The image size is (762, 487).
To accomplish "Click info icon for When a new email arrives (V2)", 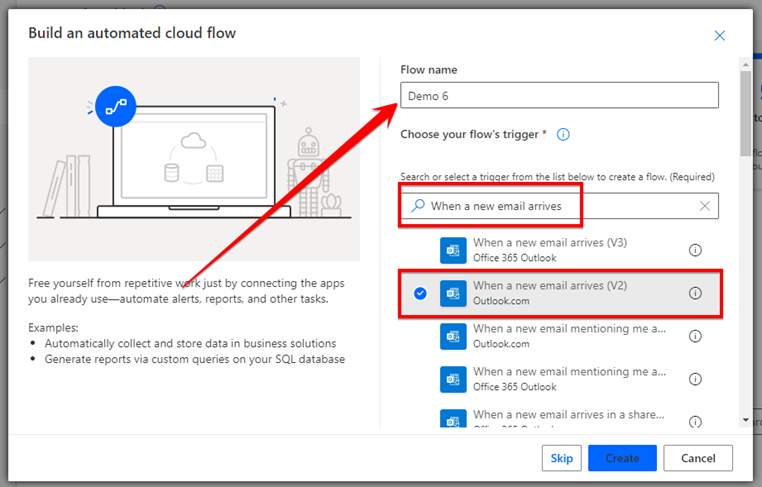I will pos(695,293).
